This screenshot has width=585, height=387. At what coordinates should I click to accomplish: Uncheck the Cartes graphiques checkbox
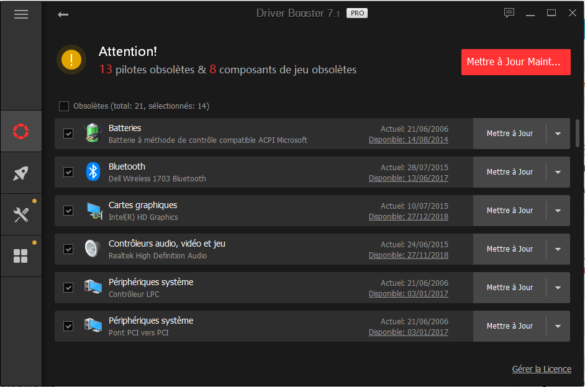68,210
